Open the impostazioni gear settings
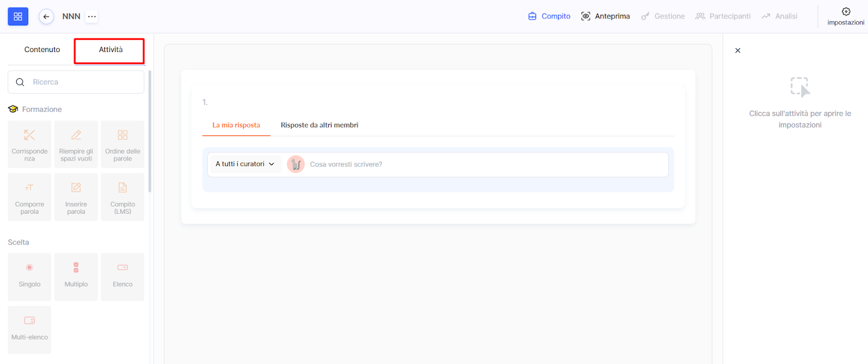This screenshot has width=868, height=364. pos(845,16)
